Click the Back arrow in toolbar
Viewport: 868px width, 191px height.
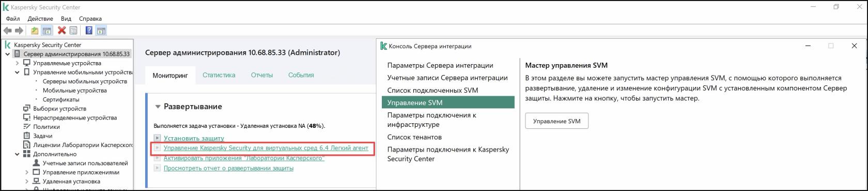click(x=8, y=31)
